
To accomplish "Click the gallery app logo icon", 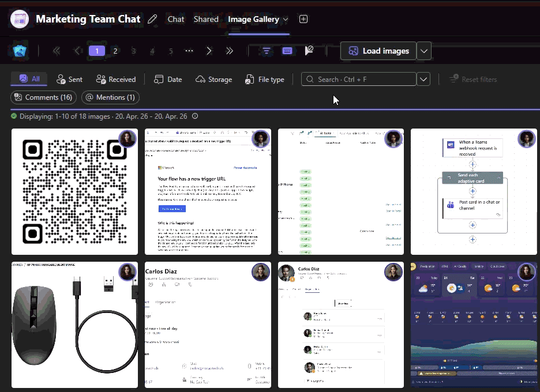I will pos(20,51).
